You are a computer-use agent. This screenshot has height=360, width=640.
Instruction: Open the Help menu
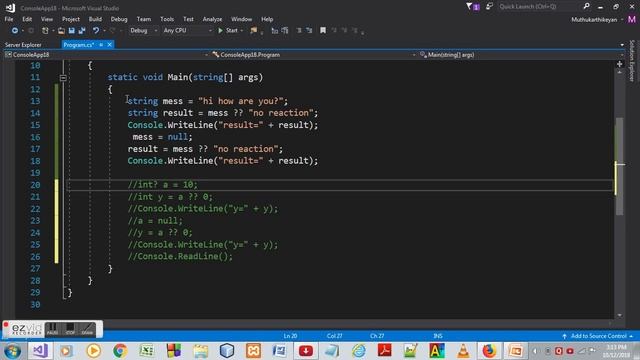[x=267, y=19]
